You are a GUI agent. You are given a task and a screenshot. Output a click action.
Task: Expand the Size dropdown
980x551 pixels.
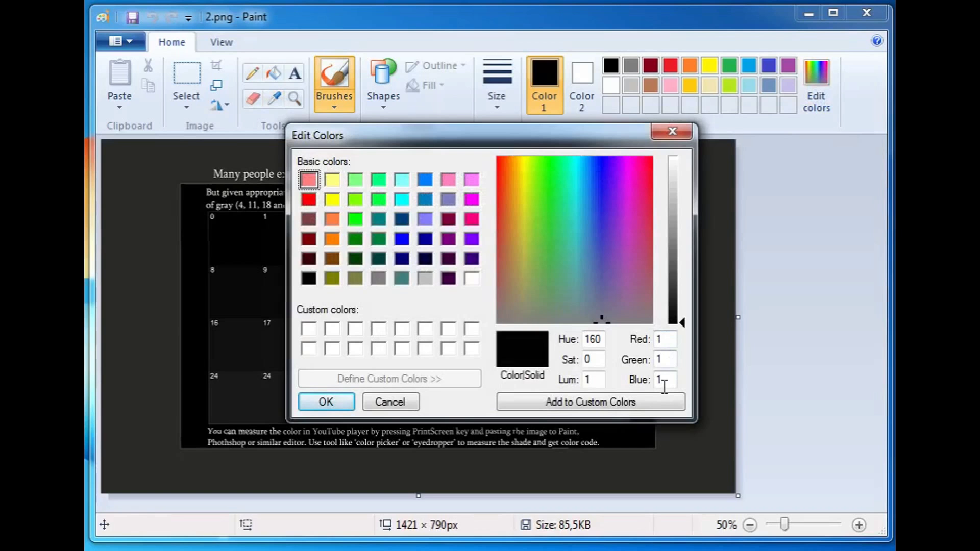click(x=497, y=106)
